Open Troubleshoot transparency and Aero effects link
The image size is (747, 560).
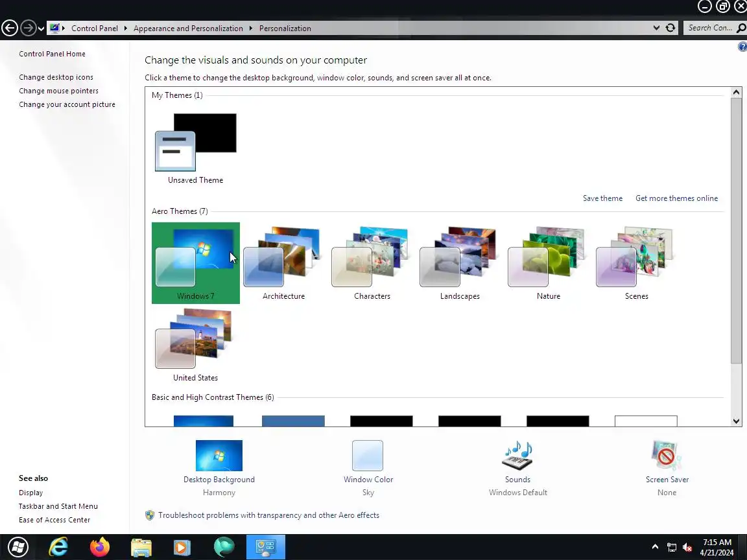click(268, 515)
